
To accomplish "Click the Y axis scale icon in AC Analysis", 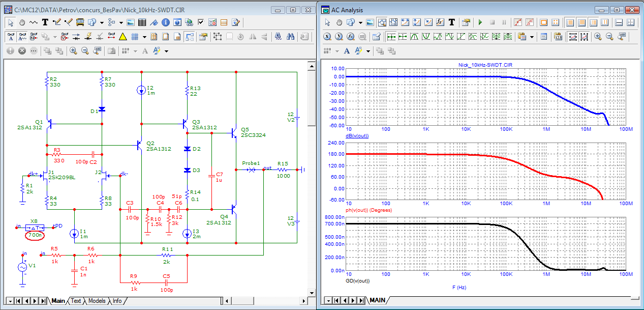I will click(x=339, y=37).
